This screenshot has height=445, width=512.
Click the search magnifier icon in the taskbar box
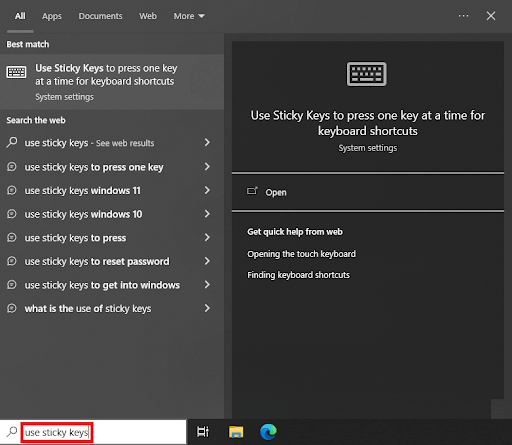point(12,432)
